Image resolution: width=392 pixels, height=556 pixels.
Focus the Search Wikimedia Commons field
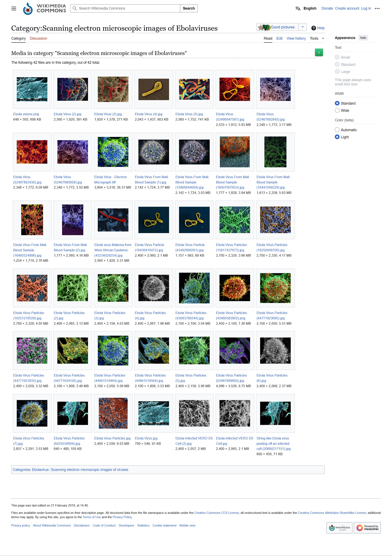tap(125, 8)
